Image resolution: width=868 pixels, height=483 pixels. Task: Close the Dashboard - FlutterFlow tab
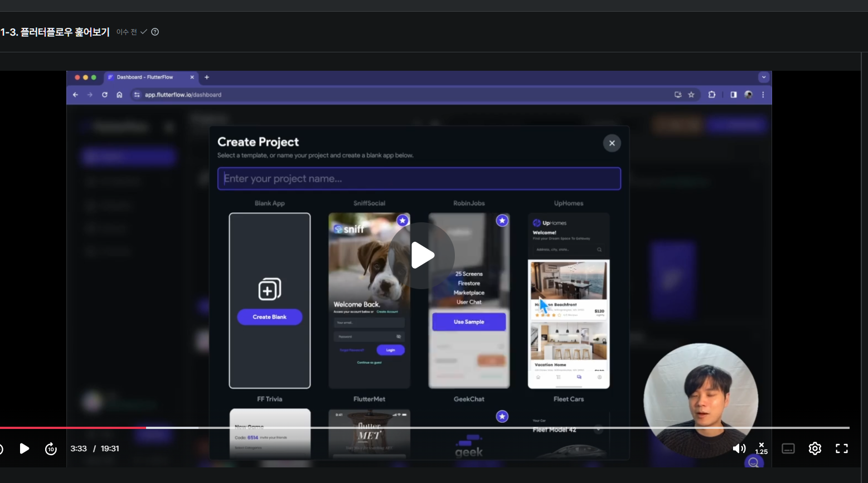192,77
